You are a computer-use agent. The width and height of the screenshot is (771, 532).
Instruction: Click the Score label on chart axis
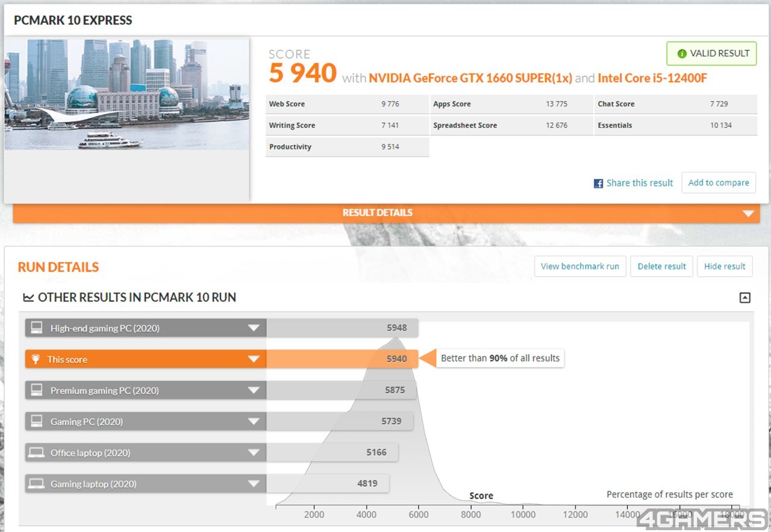(481, 496)
